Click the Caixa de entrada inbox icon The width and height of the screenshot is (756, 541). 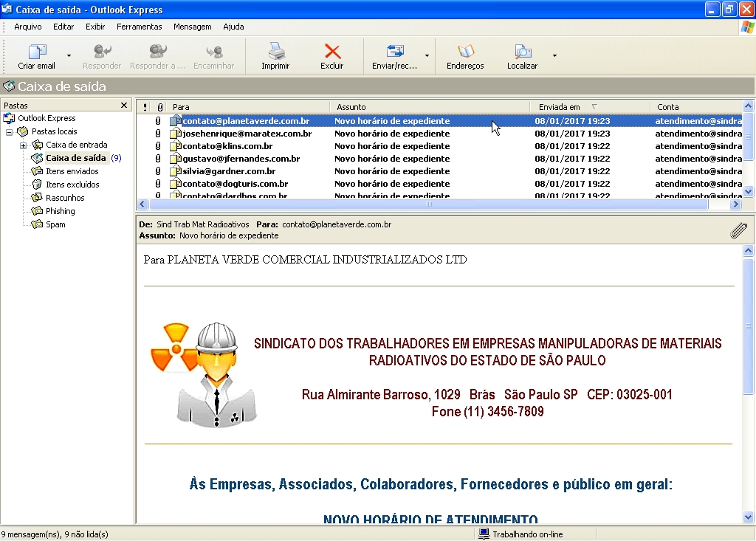pyautogui.click(x=37, y=145)
